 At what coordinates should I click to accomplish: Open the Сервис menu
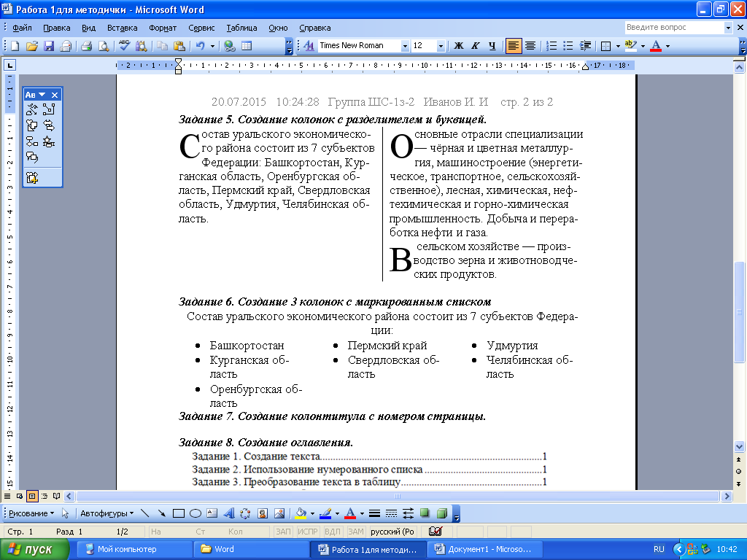[201, 28]
